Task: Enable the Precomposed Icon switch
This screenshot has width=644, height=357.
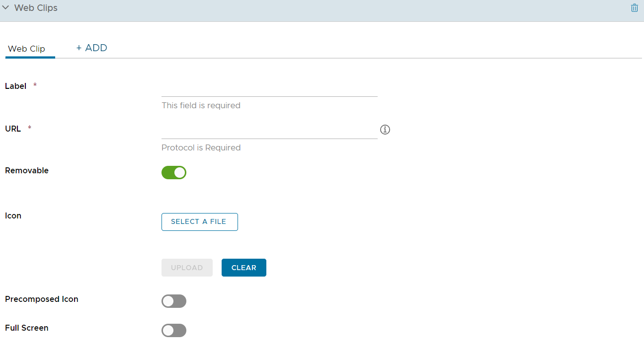Action: pos(174,301)
